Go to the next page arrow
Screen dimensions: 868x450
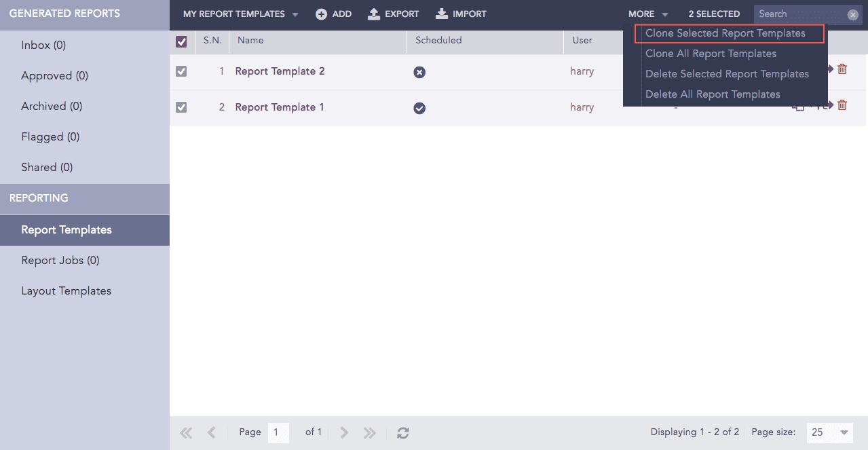point(344,432)
